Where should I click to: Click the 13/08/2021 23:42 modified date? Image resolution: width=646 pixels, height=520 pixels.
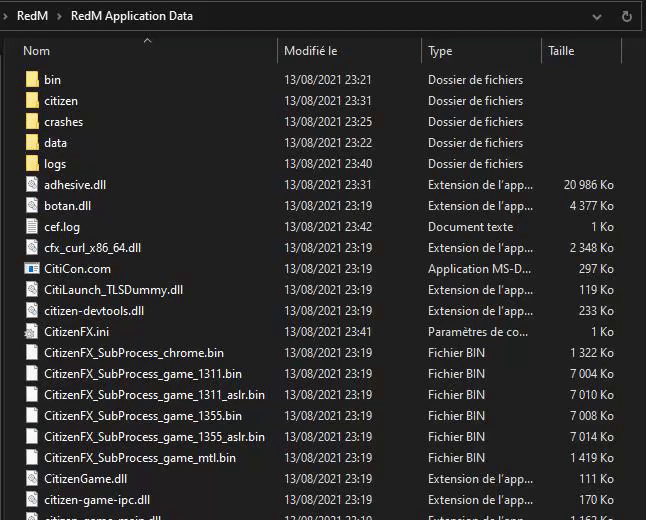click(328, 227)
